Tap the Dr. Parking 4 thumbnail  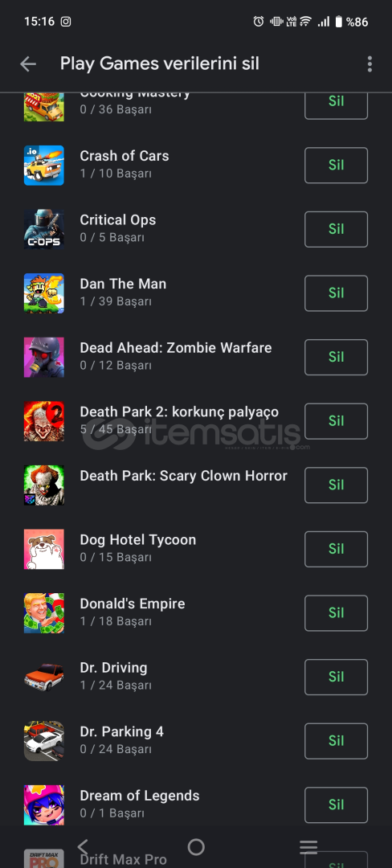click(43, 741)
